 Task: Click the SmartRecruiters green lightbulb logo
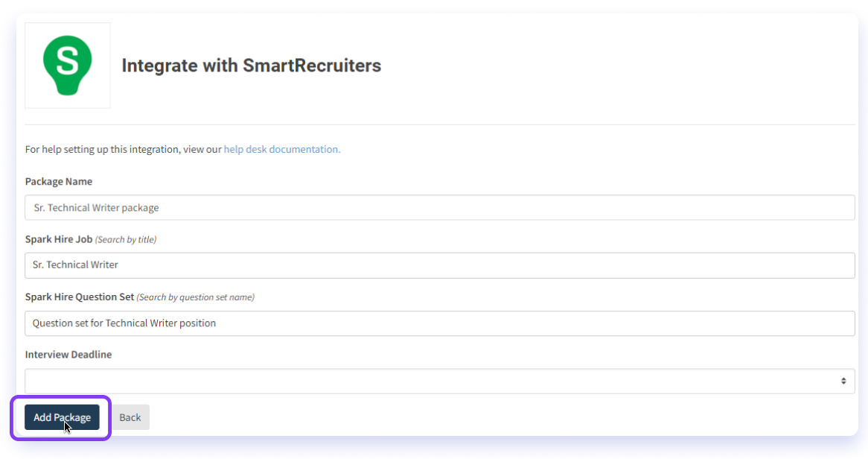tap(68, 66)
